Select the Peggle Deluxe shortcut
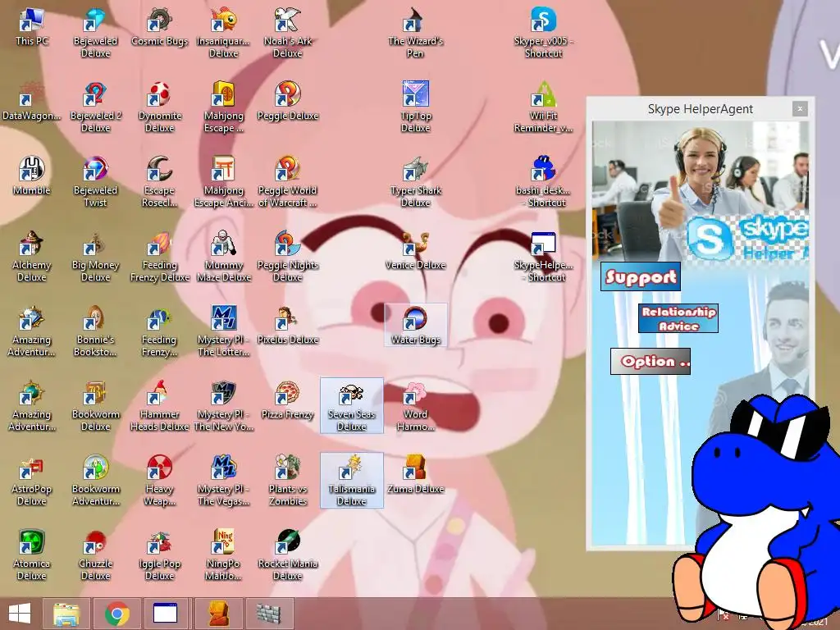Image resolution: width=840 pixels, height=630 pixels. tap(288, 103)
